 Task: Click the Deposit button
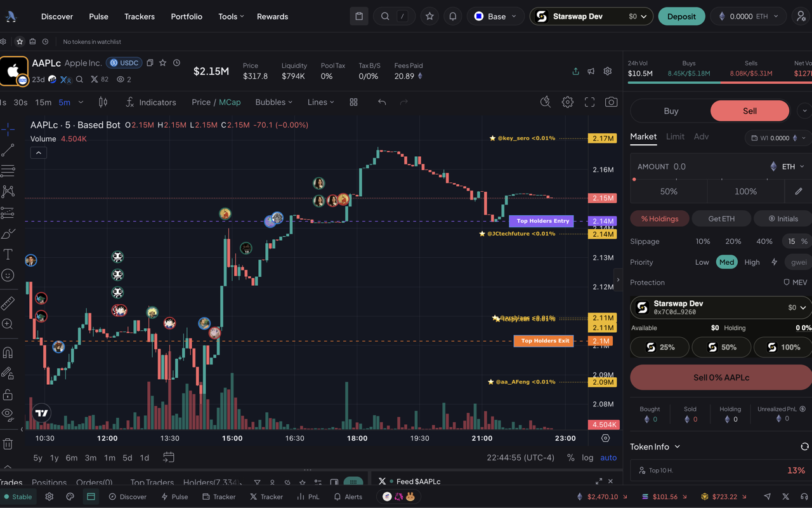click(681, 17)
